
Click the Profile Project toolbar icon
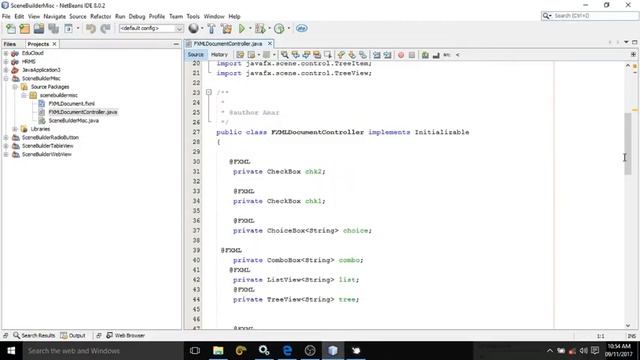tap(279, 29)
